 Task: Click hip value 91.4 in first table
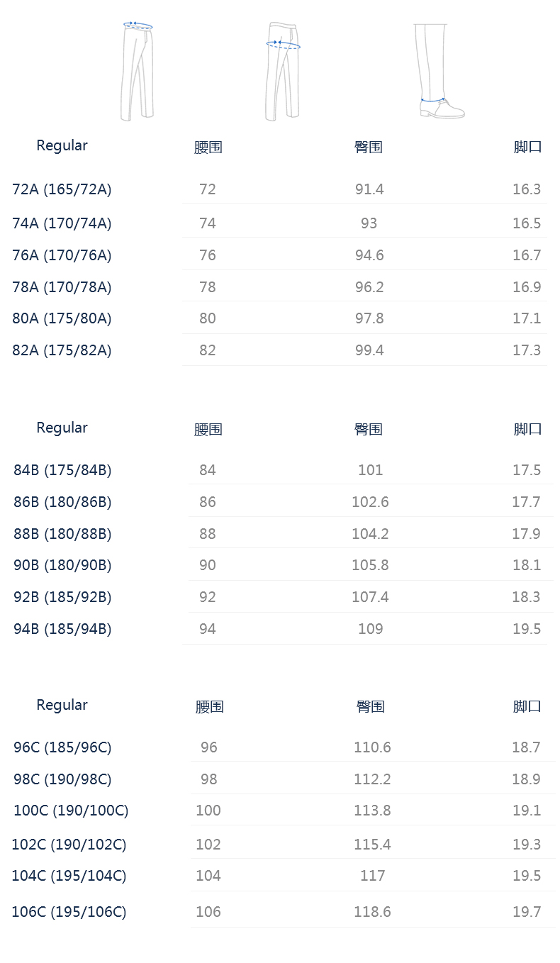click(369, 189)
